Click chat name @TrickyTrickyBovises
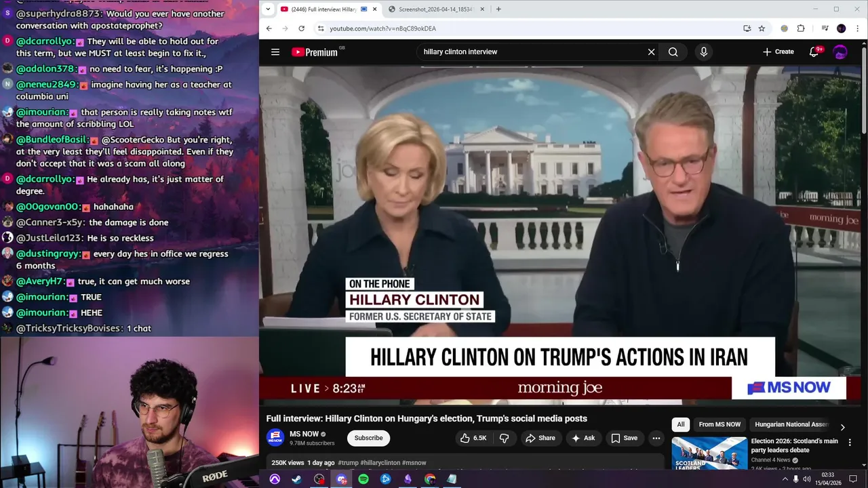Viewport: 868px width, 488px height. point(70,328)
